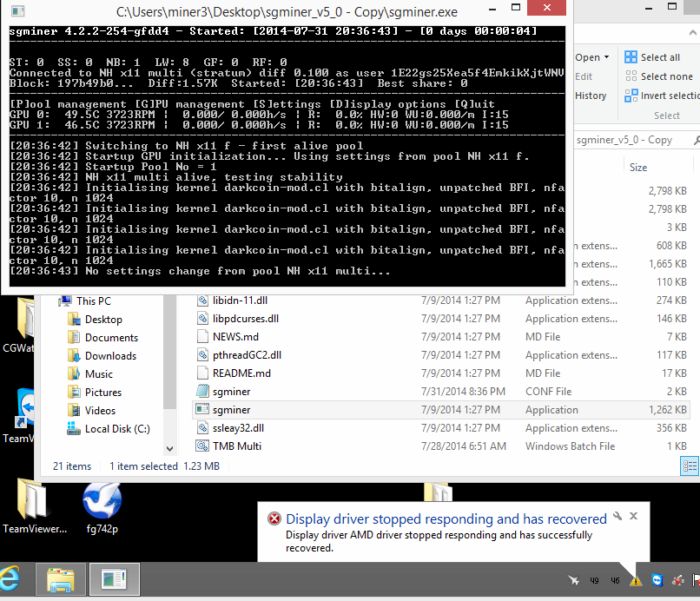The height and width of the screenshot is (601, 700).
Task: Click the sgminer console window icon
Action: [17, 11]
